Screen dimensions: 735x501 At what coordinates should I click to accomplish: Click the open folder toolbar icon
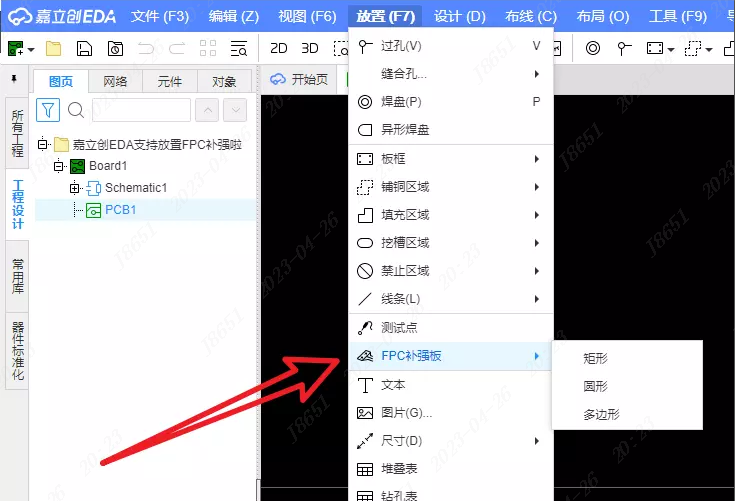click(53, 48)
